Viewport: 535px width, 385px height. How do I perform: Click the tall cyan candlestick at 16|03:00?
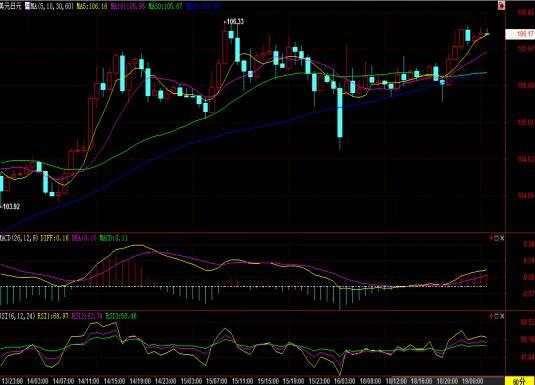[340, 113]
